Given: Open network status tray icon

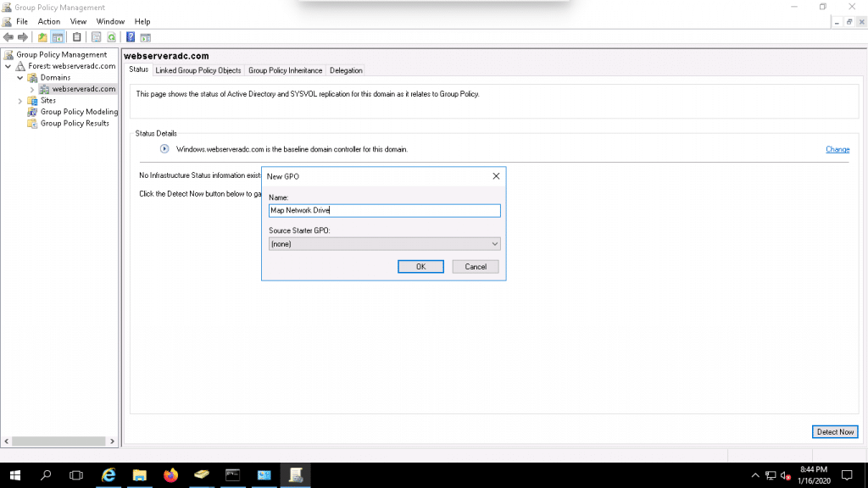Looking at the screenshot, I should click(771, 475).
